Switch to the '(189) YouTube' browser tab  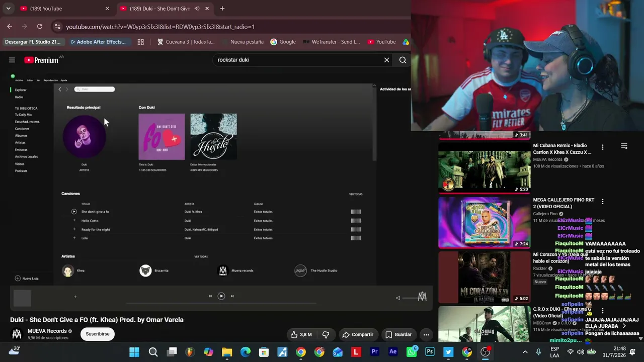tap(64, 9)
